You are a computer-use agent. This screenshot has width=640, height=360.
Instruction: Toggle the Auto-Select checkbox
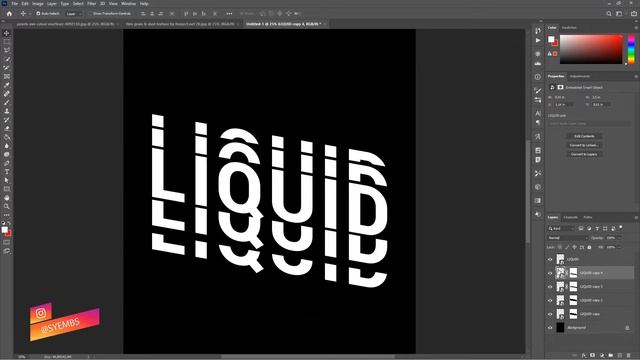(38, 13)
